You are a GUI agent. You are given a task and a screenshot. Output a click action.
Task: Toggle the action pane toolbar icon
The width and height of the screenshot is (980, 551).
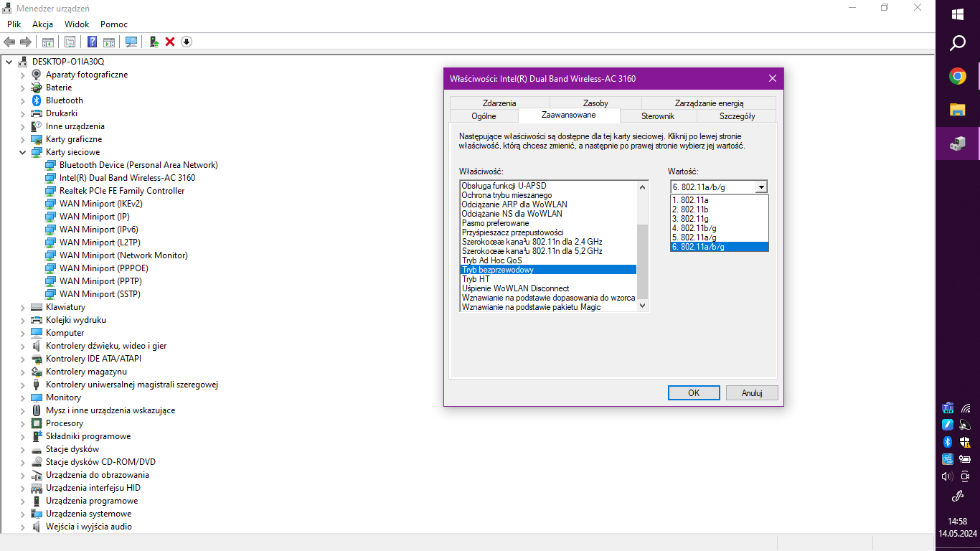pos(109,42)
